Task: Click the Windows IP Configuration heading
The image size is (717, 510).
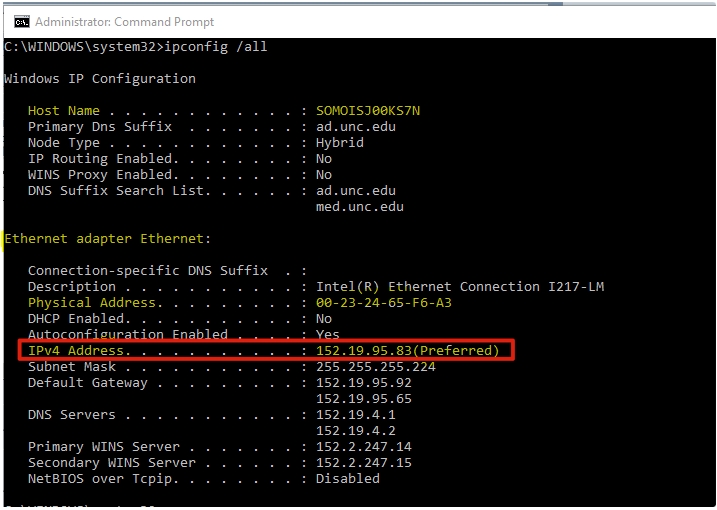Action: click(100, 79)
